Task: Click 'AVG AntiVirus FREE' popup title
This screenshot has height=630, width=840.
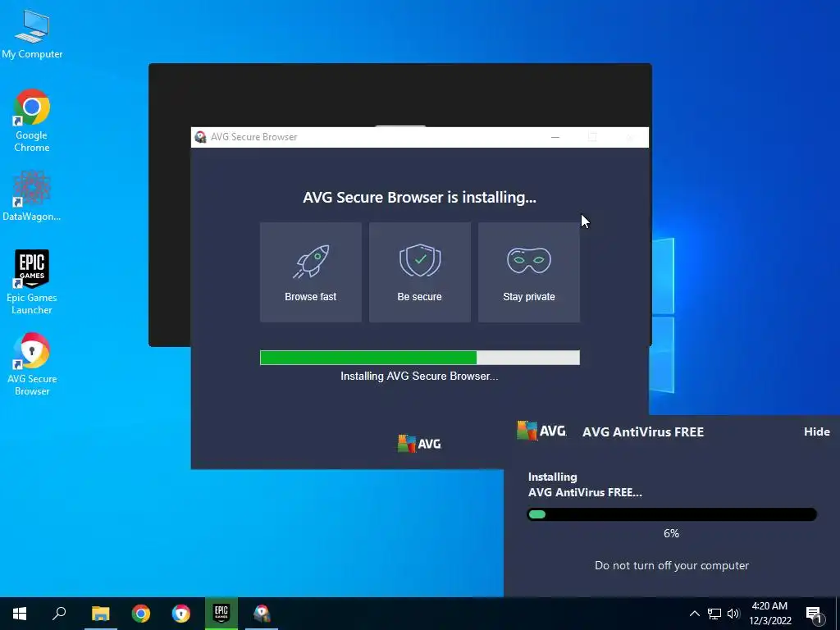Action: [643, 431]
